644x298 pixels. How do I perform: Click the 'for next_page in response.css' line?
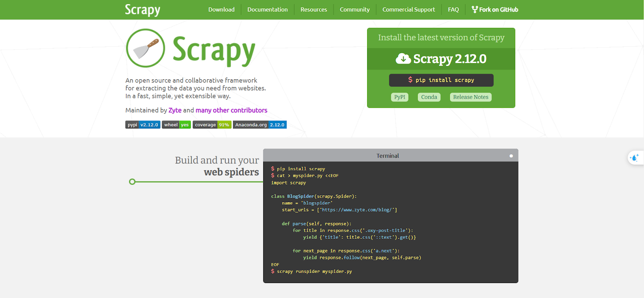coord(346,251)
